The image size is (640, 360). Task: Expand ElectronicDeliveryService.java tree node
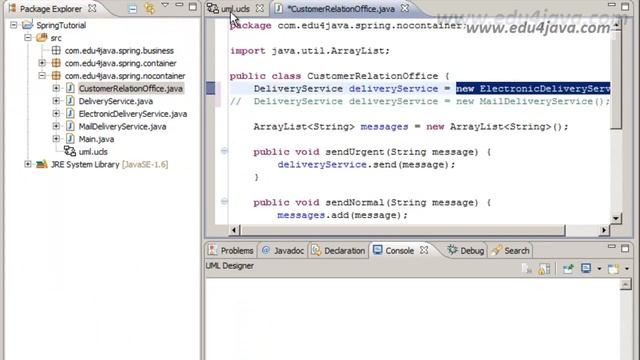click(x=56, y=114)
